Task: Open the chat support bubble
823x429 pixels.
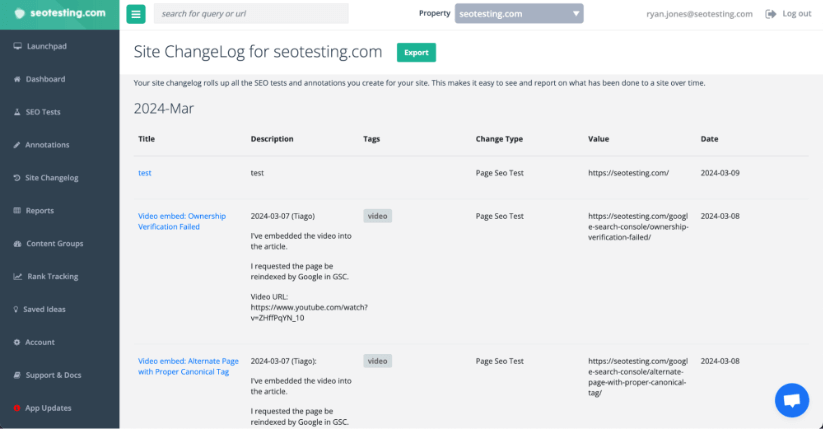Action: 792,400
